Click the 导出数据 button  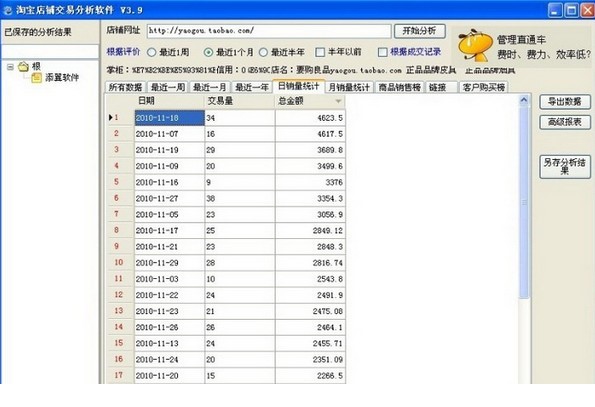565,102
